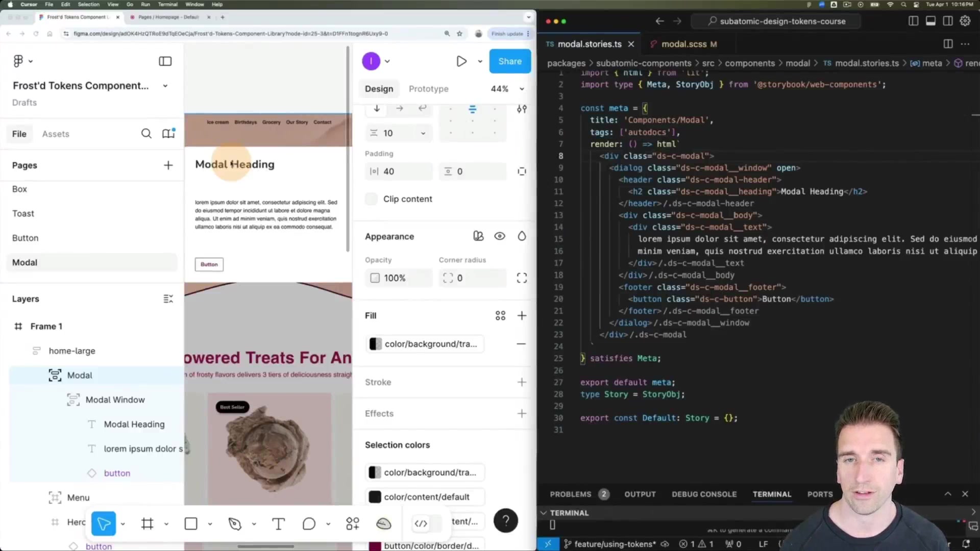The width and height of the screenshot is (980, 551).
Task: Collapse the TERMINAL section in Cursor
Action: pyautogui.click(x=544, y=513)
